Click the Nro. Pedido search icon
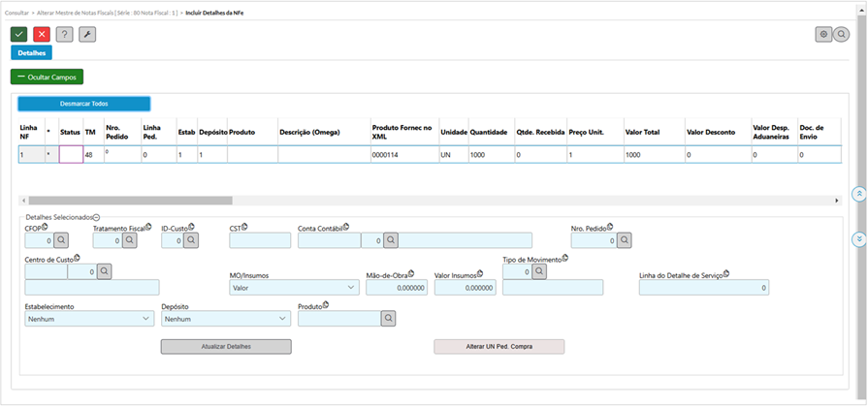The height and width of the screenshot is (406, 868). click(625, 239)
